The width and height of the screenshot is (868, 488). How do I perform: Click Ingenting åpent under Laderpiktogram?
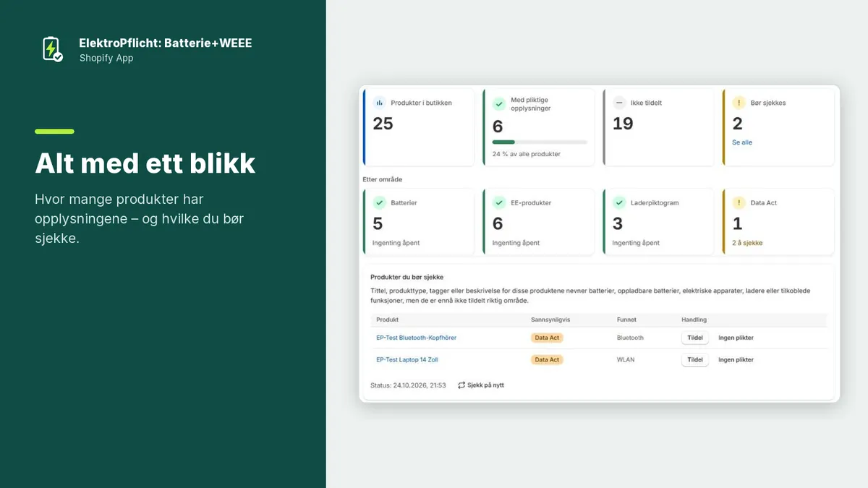click(636, 243)
